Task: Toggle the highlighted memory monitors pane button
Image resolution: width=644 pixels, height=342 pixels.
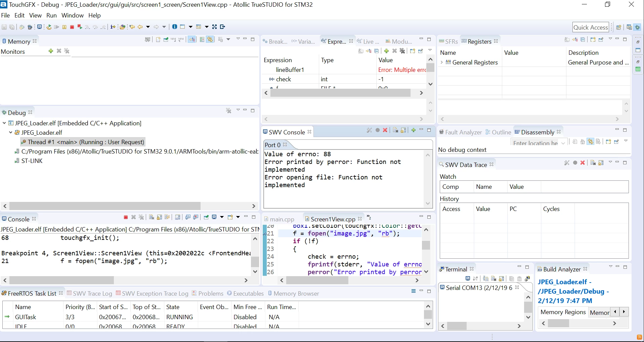Action: [x=192, y=40]
